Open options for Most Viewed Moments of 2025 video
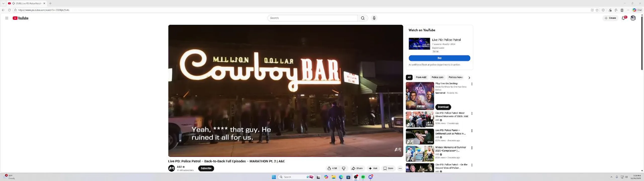The width and height of the screenshot is (644, 181). coord(472,114)
